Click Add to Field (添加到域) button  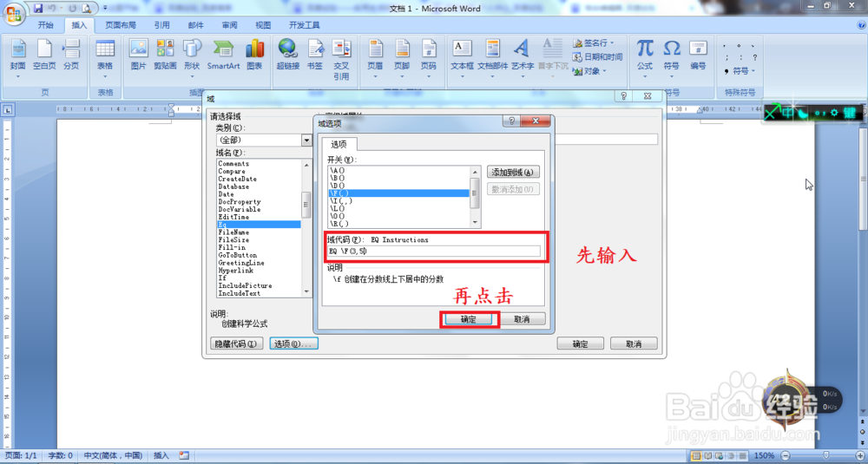(513, 173)
